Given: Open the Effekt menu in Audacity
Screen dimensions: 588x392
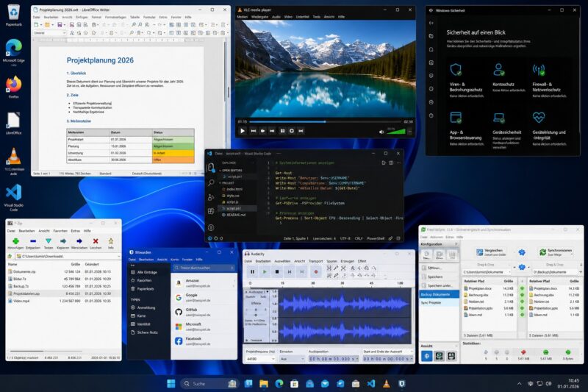Looking at the screenshot, I should (362, 261).
